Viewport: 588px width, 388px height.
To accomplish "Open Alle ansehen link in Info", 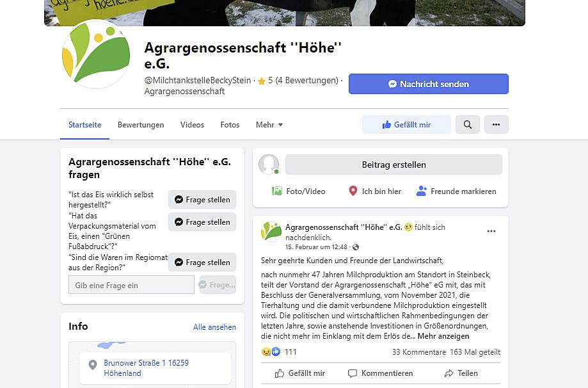I will click(214, 327).
